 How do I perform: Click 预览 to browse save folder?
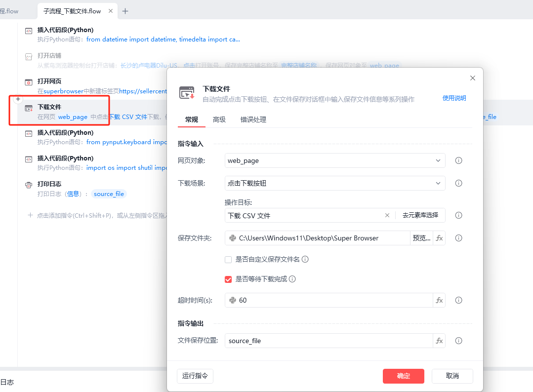421,238
